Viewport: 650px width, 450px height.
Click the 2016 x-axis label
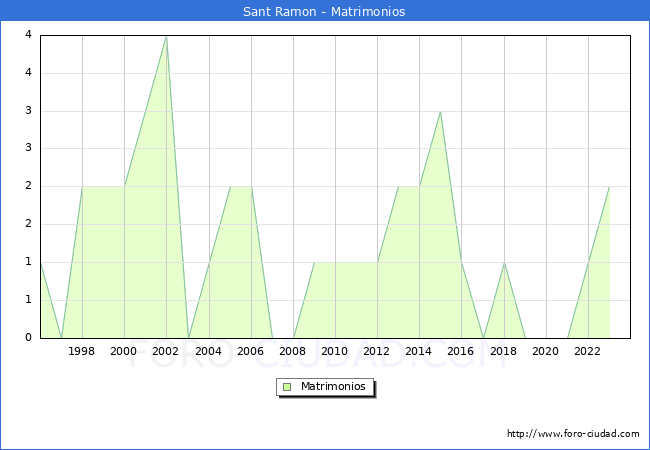[461, 351]
